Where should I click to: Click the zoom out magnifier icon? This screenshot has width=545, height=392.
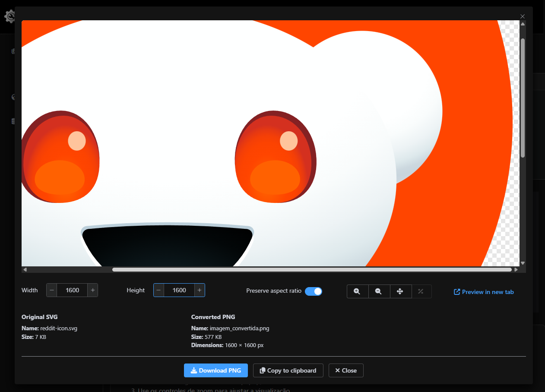[379, 291]
